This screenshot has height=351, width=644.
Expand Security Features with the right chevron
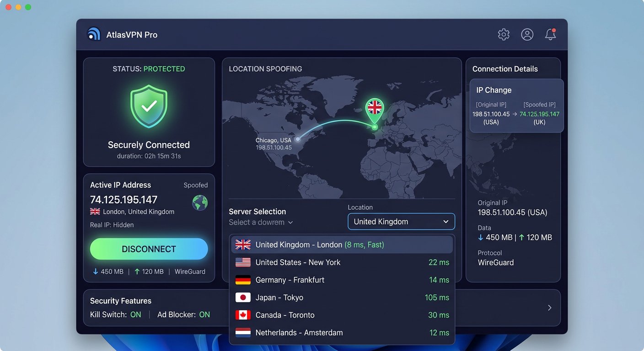click(550, 308)
